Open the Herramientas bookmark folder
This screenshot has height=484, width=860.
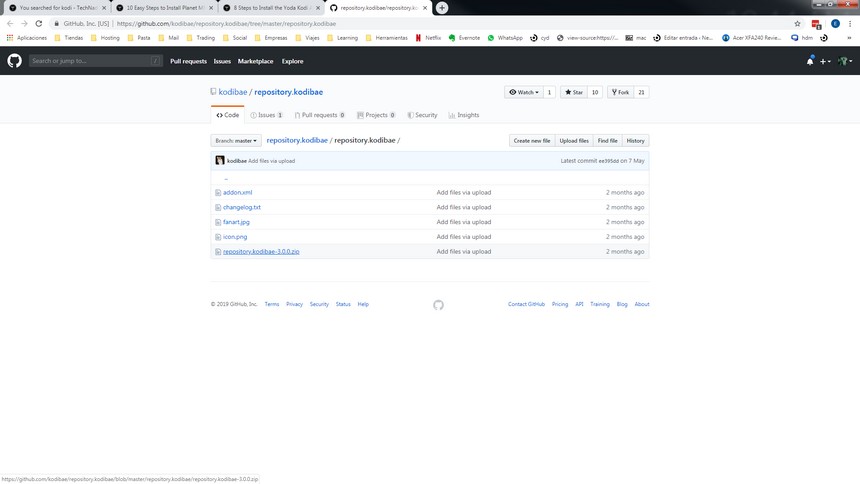click(386, 38)
